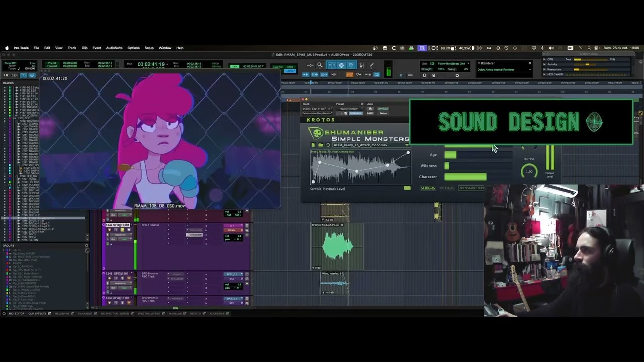Open the Follow Bars|Beats Grid dropdown
The height and width of the screenshot is (362, 644).
coord(454,64)
